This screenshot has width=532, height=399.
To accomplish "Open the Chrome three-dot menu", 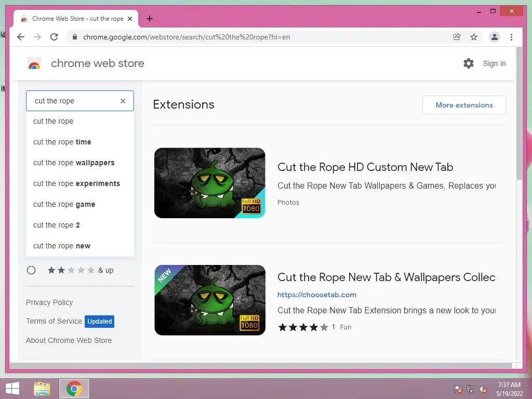I will click(511, 37).
